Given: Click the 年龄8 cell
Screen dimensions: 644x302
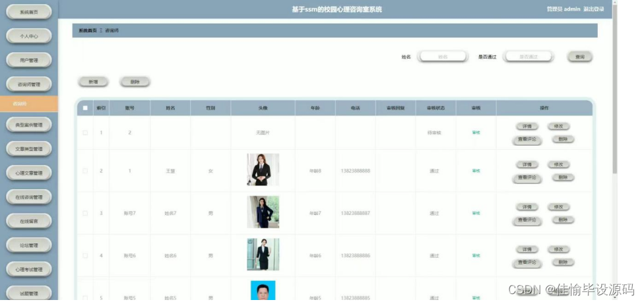Looking at the screenshot, I should point(315,171).
